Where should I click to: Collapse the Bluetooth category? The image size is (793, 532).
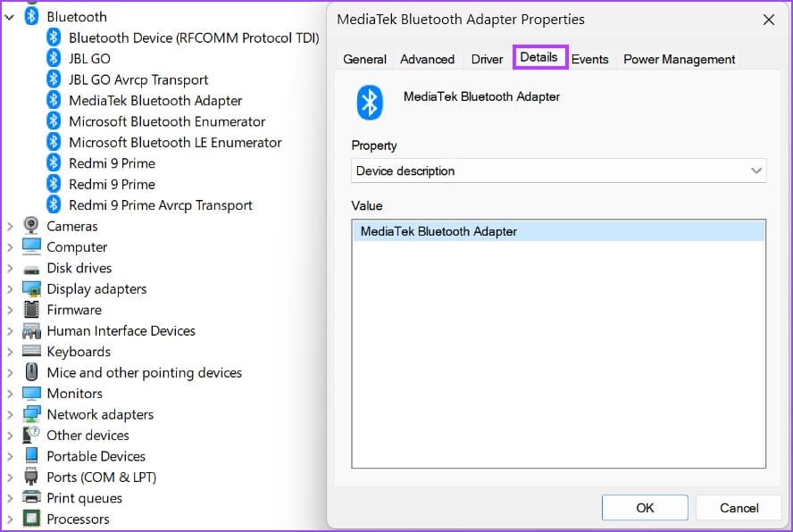9,17
